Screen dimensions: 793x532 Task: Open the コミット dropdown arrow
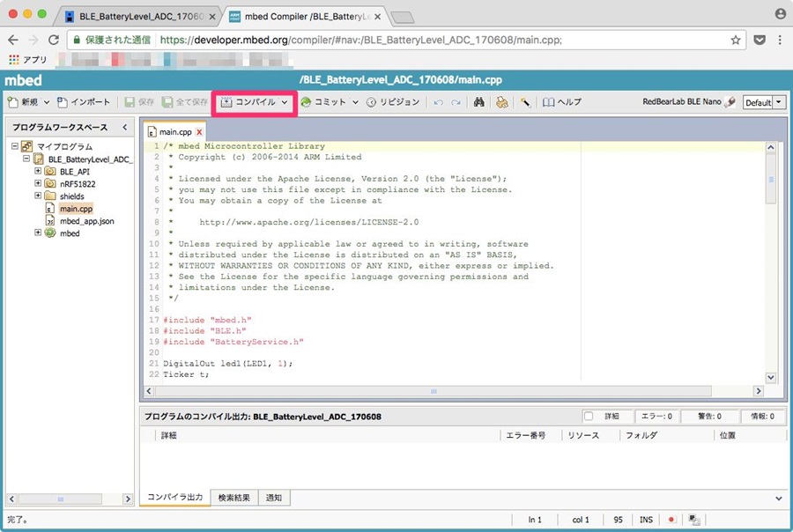[356, 102]
